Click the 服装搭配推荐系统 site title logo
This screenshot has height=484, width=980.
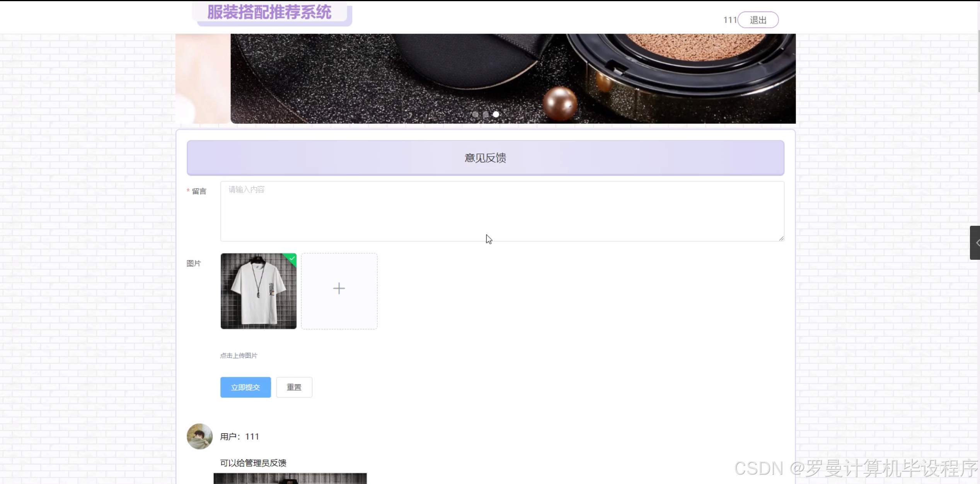[269, 12]
